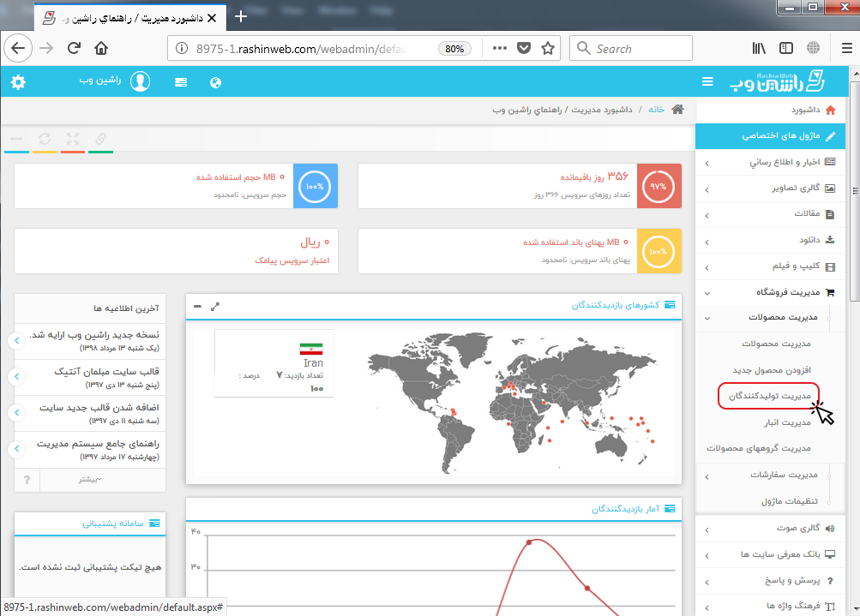
Task: Open the page actions three-dots menu
Action: point(500,48)
